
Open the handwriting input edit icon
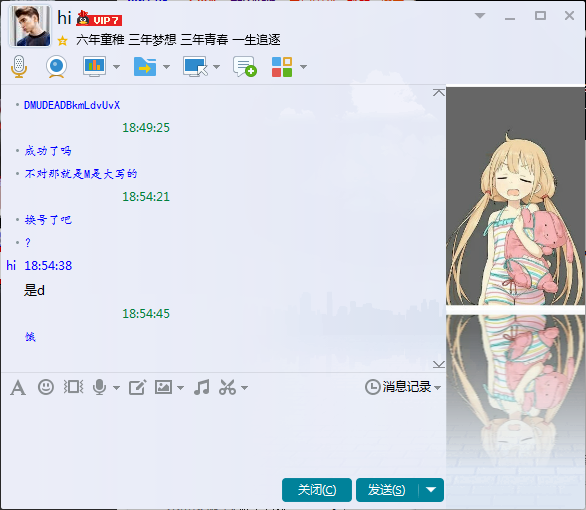tap(138, 387)
